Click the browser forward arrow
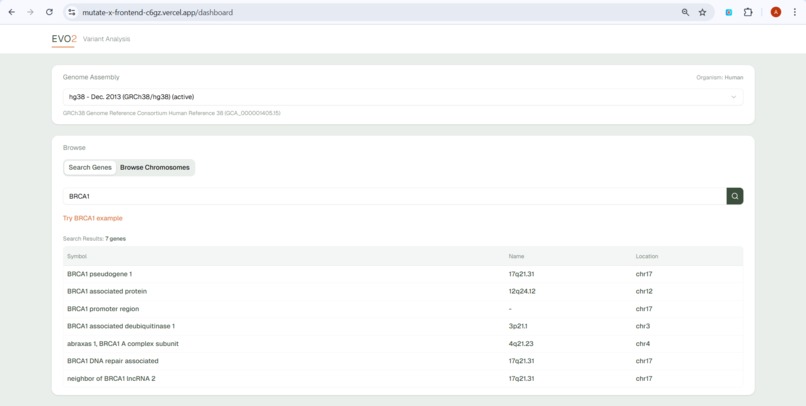 click(x=30, y=12)
